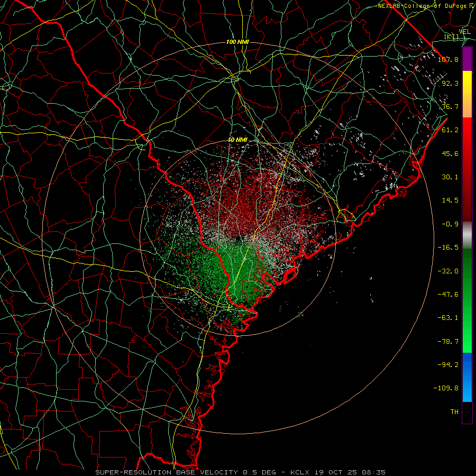
Task: Click the VEL legend title
Action: [464, 31]
